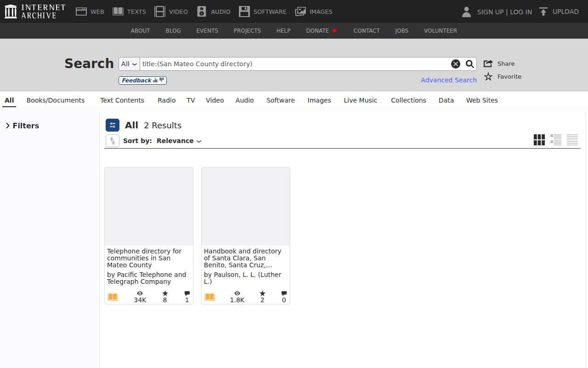Image resolution: width=588 pixels, height=368 pixels.
Task: Click the Favorite star icon
Action: coord(488,76)
